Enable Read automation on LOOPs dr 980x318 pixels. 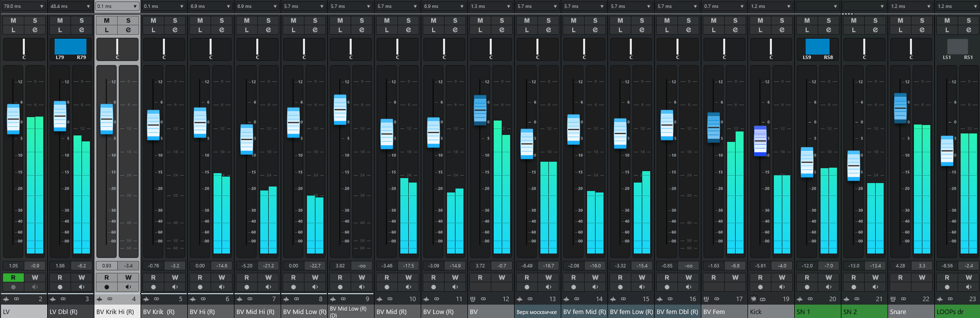[947, 278]
